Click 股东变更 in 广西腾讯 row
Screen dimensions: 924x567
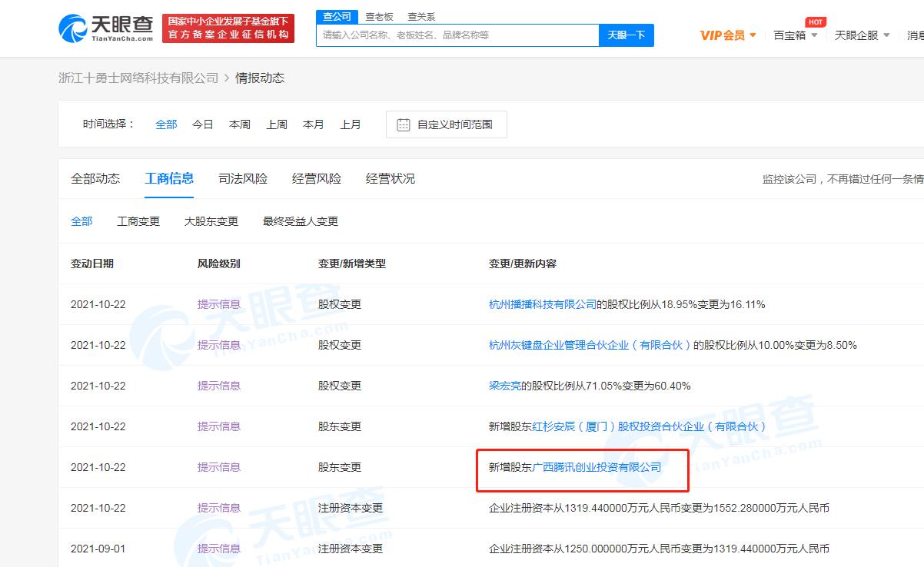point(340,467)
